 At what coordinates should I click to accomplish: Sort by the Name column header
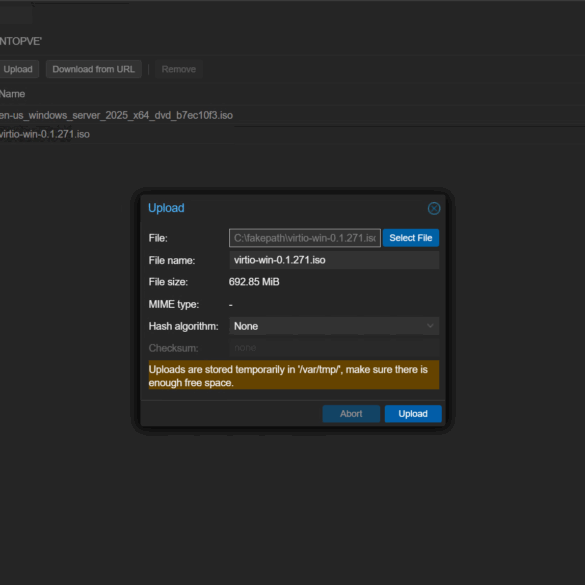[x=12, y=94]
